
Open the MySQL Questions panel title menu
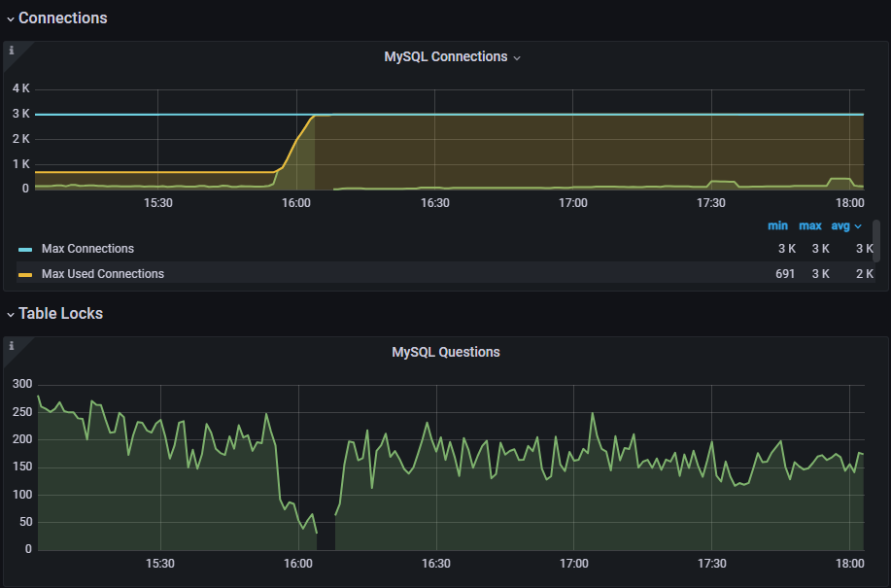tap(445, 352)
